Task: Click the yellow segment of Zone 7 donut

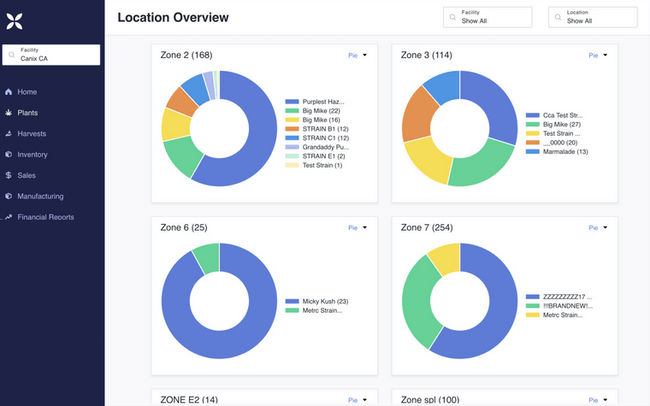Action: tap(446, 258)
